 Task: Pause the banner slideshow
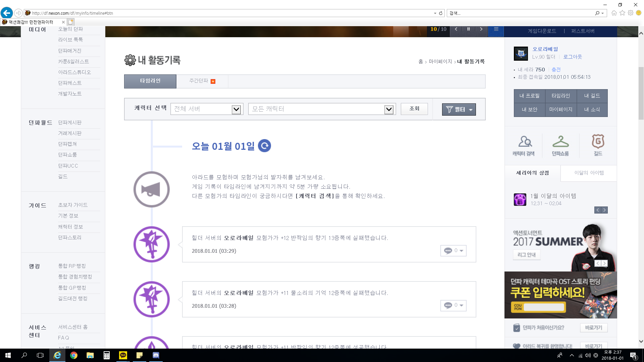[x=469, y=29]
